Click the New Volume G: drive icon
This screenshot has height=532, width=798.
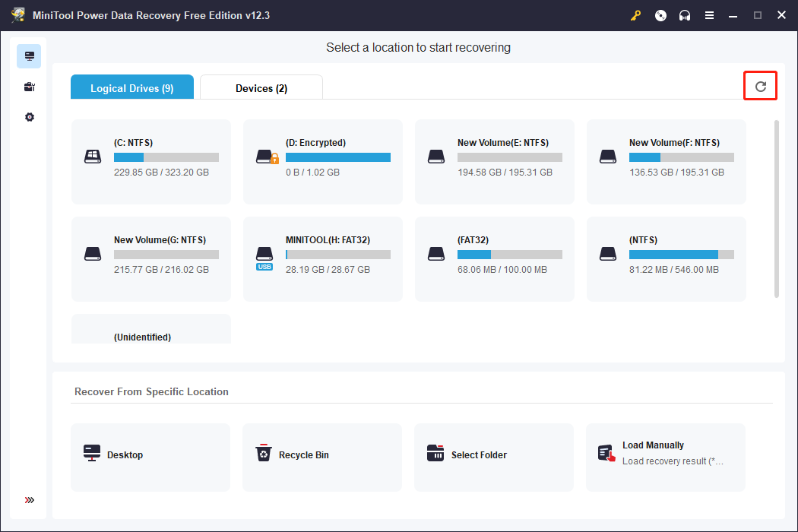pyautogui.click(x=93, y=254)
